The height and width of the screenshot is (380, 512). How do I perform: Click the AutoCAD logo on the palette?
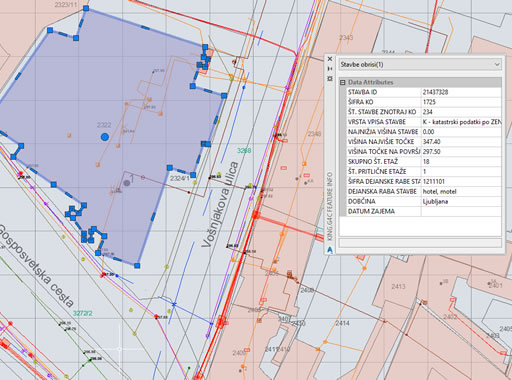[x=330, y=249]
